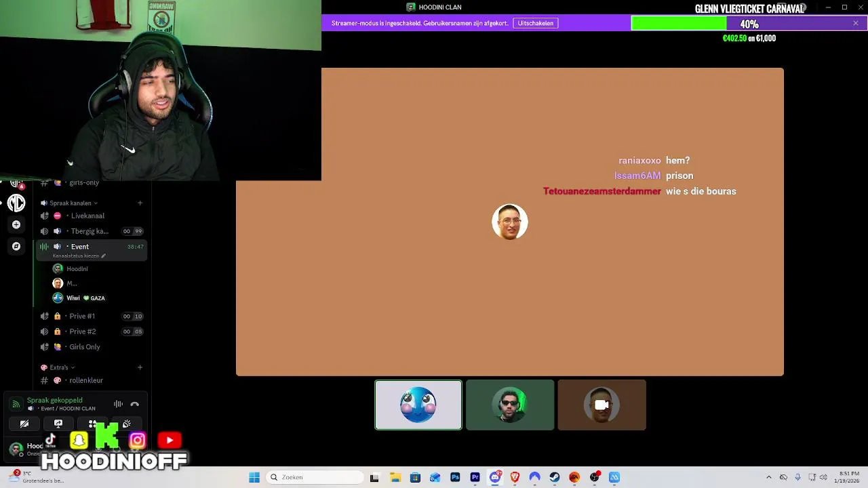Open Microsoft Store from the taskbar
Screen dimensions: 868x488
click(415, 477)
